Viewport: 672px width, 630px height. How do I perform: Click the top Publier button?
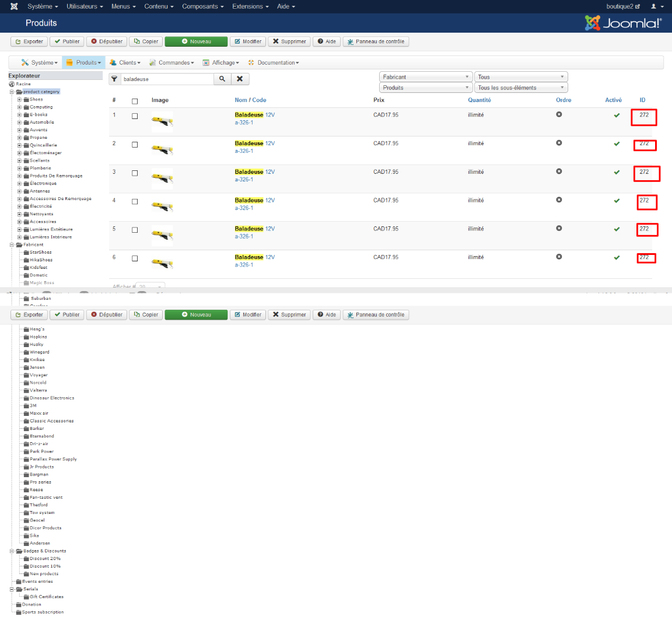(x=67, y=41)
